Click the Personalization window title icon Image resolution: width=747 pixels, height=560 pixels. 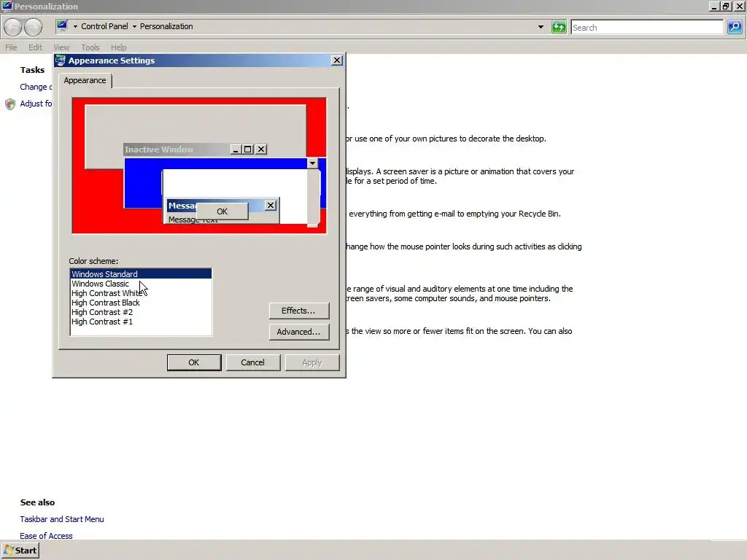7,6
